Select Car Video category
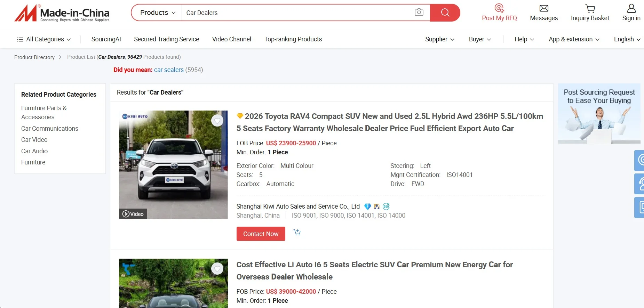This screenshot has height=308, width=644. pyautogui.click(x=34, y=140)
